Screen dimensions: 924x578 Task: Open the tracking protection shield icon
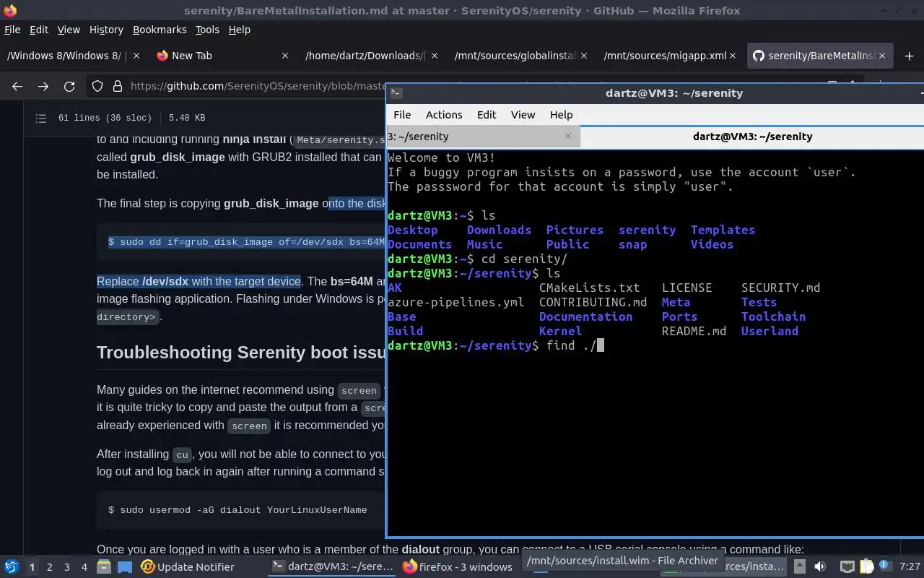[97, 86]
